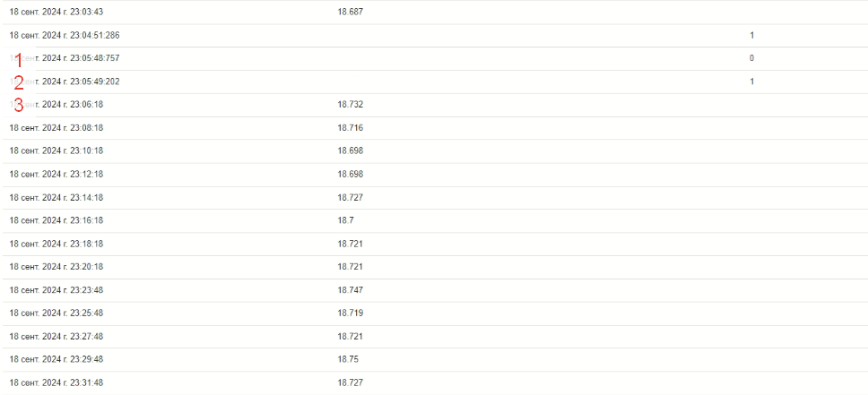Select the 23:08:18 timestamp row
Viewport: 868px width, 395px height.
[434, 128]
